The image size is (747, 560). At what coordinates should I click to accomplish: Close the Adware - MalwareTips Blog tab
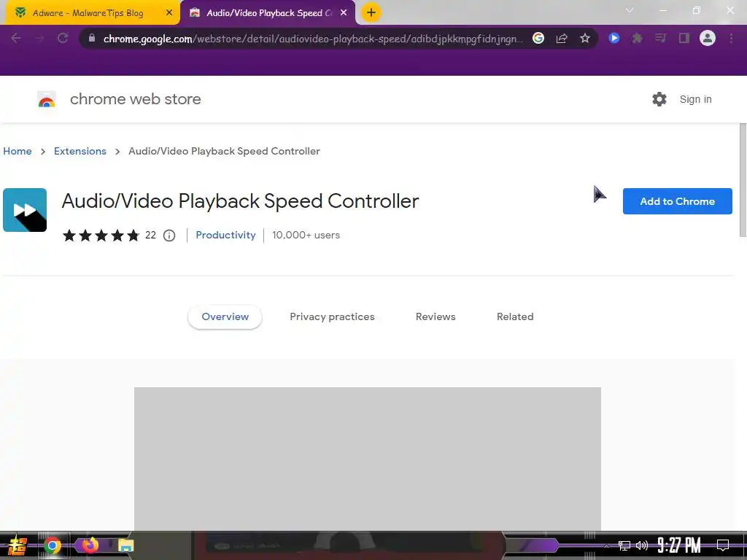coord(169,13)
